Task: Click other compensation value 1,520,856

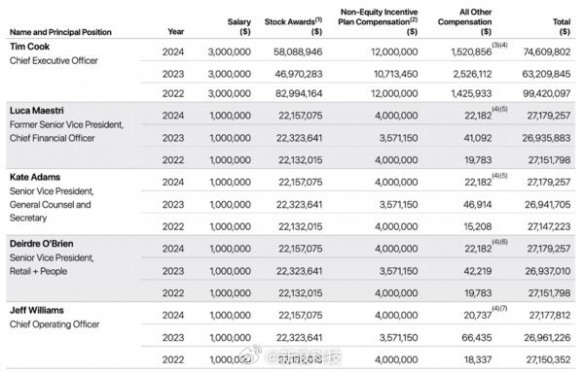Action: tap(472, 52)
